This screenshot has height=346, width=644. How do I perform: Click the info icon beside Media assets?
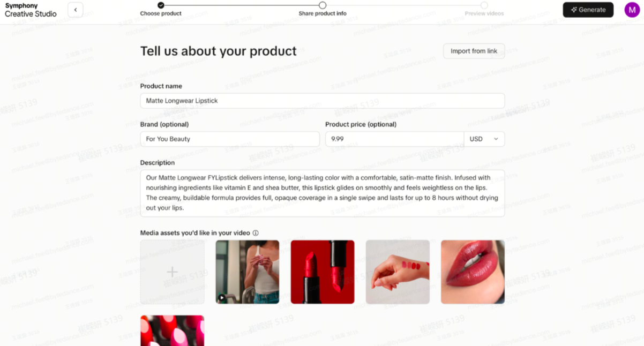tap(256, 233)
